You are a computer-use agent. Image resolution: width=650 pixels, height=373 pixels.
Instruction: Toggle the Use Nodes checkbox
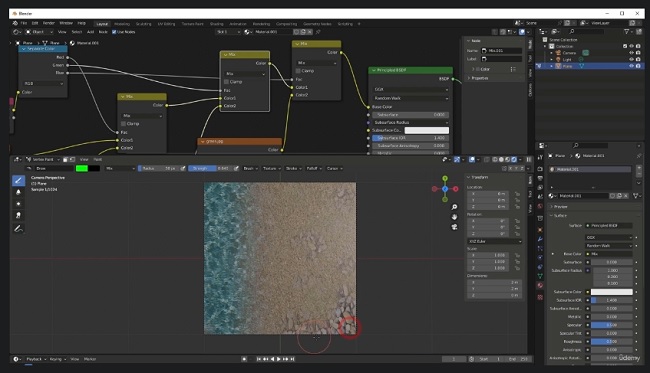[114, 32]
